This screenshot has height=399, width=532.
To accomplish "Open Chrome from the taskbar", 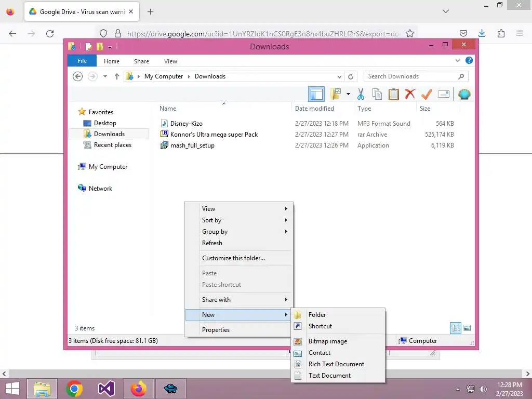I will [74, 389].
